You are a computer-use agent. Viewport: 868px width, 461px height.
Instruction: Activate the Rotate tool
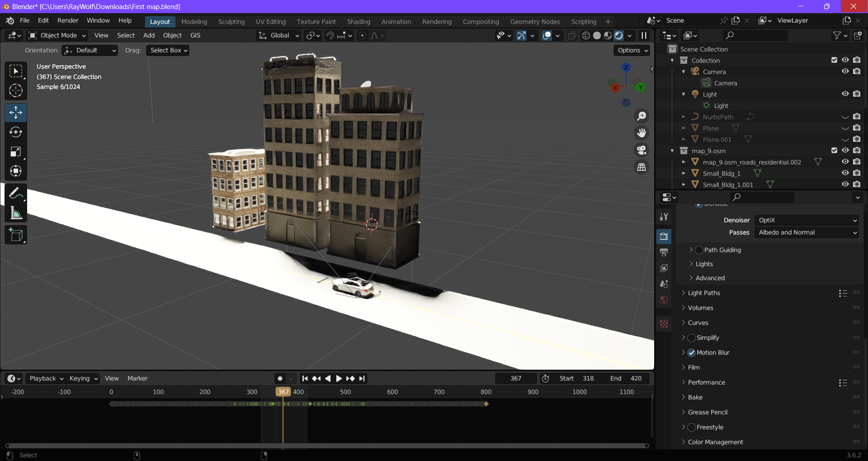pyautogui.click(x=16, y=132)
